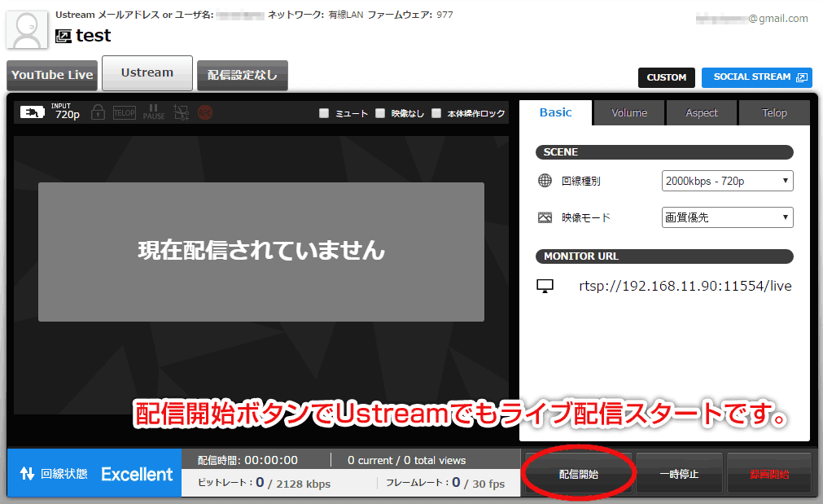This screenshot has width=823, height=504.
Task: Open the Basic settings tab
Action: pos(556,112)
